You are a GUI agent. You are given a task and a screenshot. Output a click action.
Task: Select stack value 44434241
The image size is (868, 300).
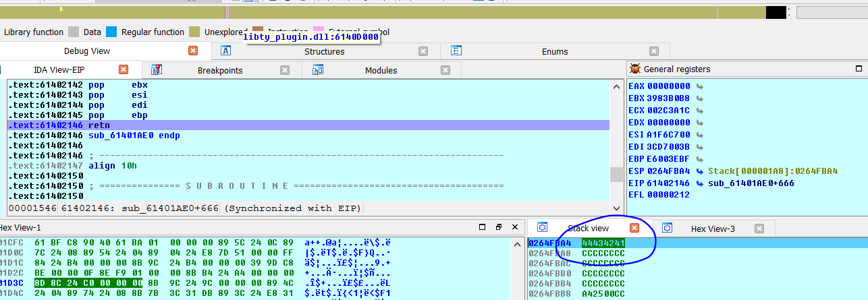(x=603, y=243)
